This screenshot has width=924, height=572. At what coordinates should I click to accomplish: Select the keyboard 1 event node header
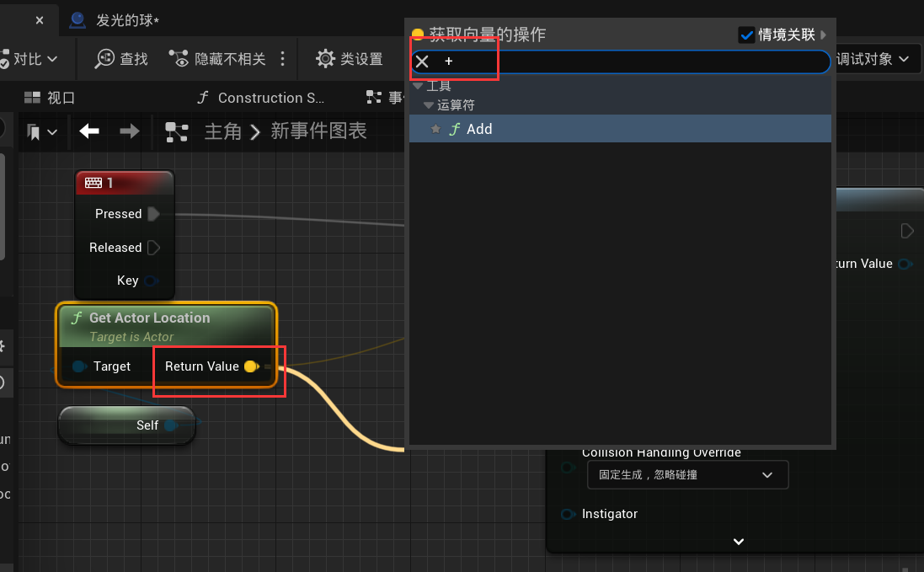[125, 183]
